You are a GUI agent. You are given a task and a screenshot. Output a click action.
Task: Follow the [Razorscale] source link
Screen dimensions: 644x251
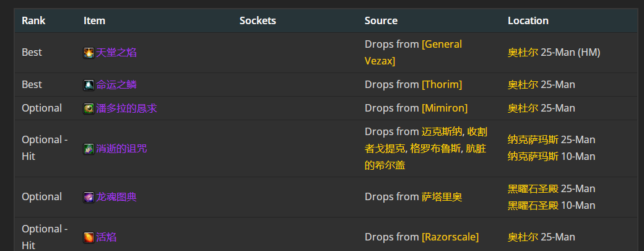point(450,237)
